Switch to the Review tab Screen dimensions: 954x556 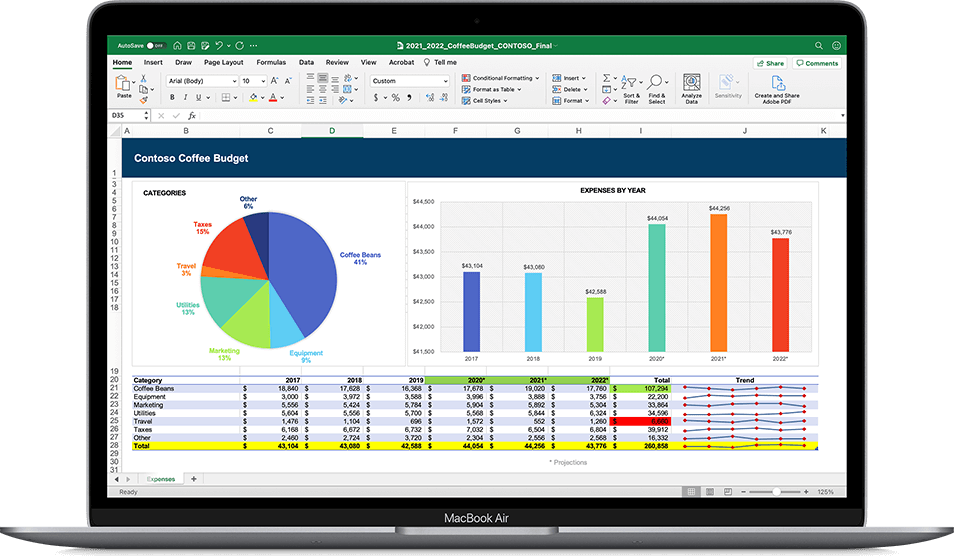pyautogui.click(x=337, y=62)
